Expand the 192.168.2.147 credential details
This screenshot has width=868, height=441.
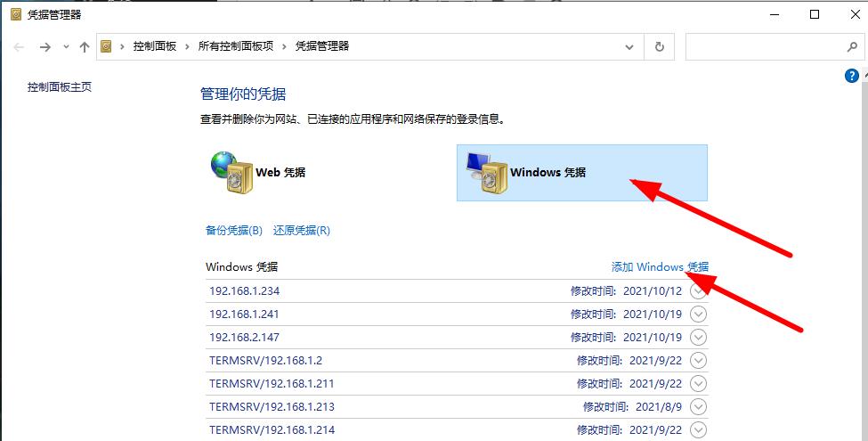click(x=699, y=337)
